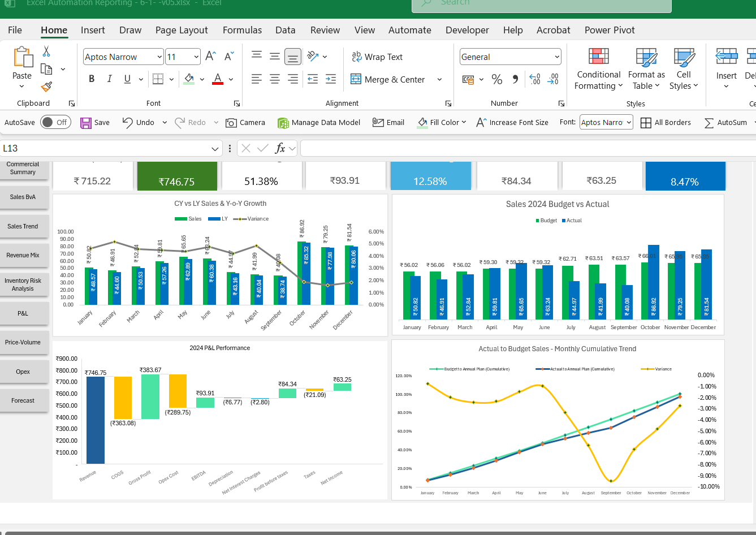Select the Format Painter brush
Viewport: 756px width, 535px height.
[x=46, y=87]
